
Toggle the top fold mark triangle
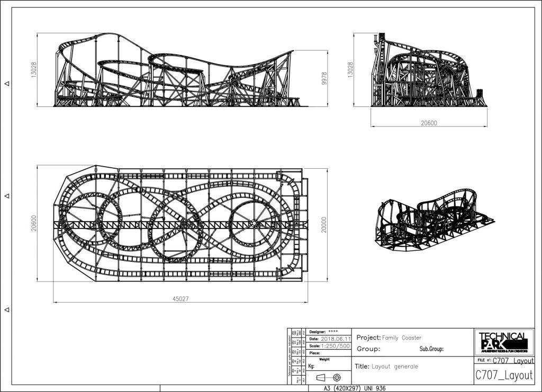click(x=6, y=83)
